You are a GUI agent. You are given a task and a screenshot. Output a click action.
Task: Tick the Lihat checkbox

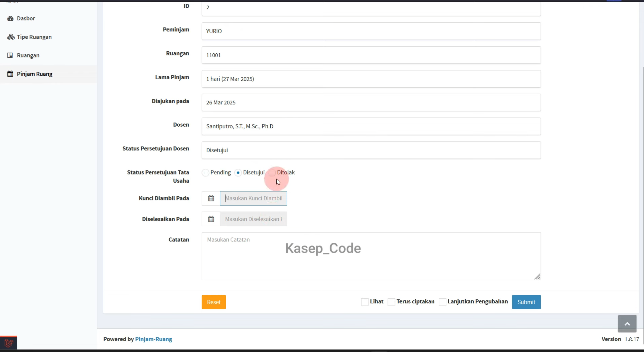coord(365,302)
